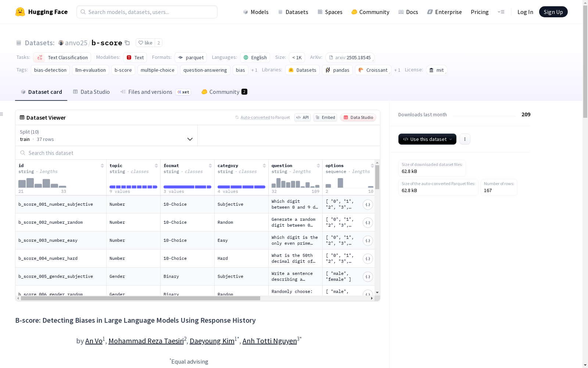The image size is (588, 368).
Task: Open Data Studio from viewer header
Action: tap(358, 117)
